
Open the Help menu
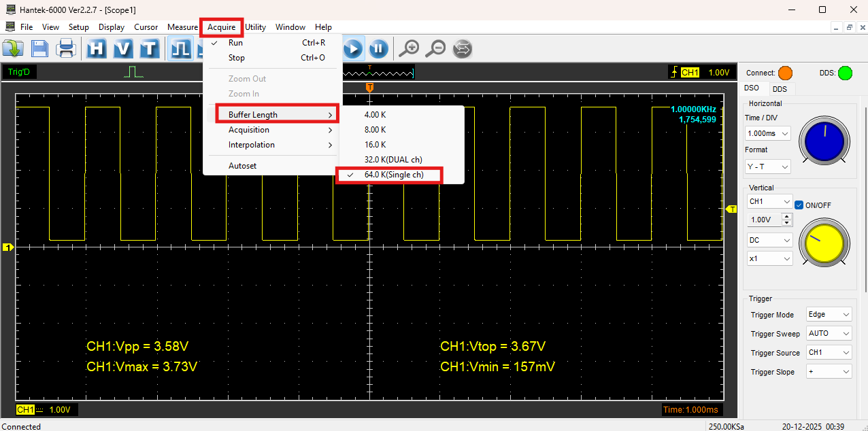324,27
